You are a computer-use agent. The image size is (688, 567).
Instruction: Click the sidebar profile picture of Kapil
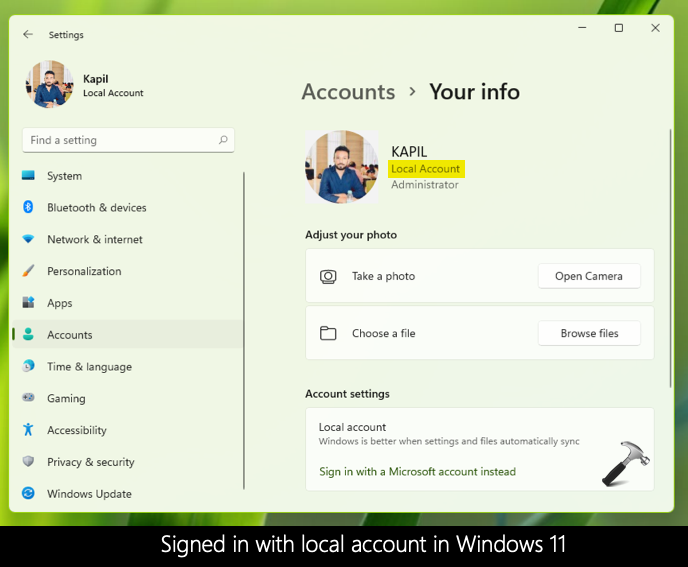[x=50, y=84]
